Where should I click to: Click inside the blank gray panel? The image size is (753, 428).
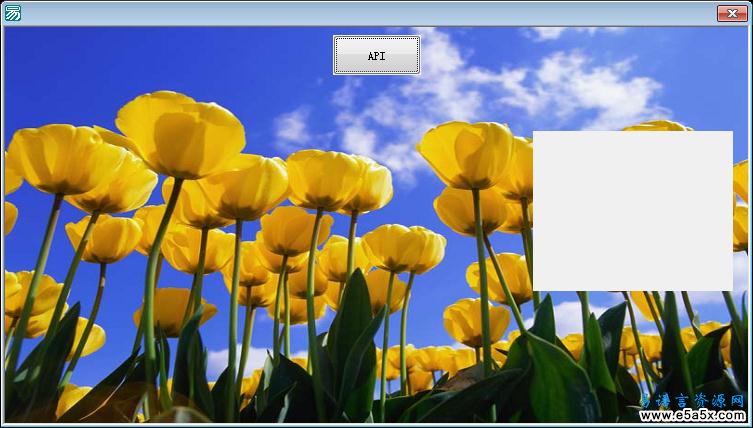point(632,211)
